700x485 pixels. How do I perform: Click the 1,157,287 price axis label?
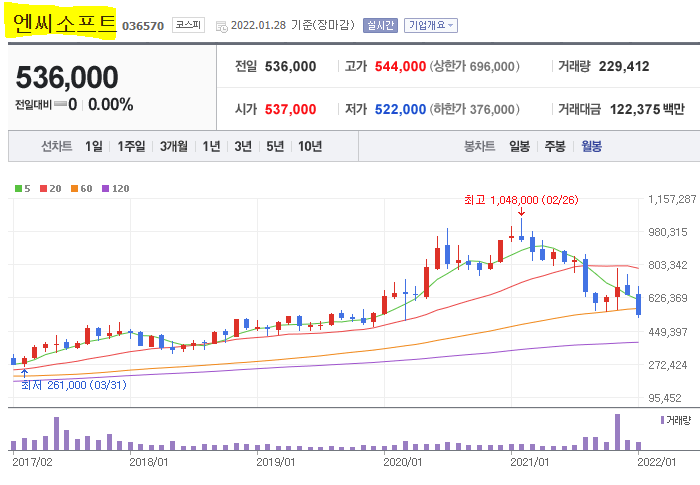pos(672,199)
